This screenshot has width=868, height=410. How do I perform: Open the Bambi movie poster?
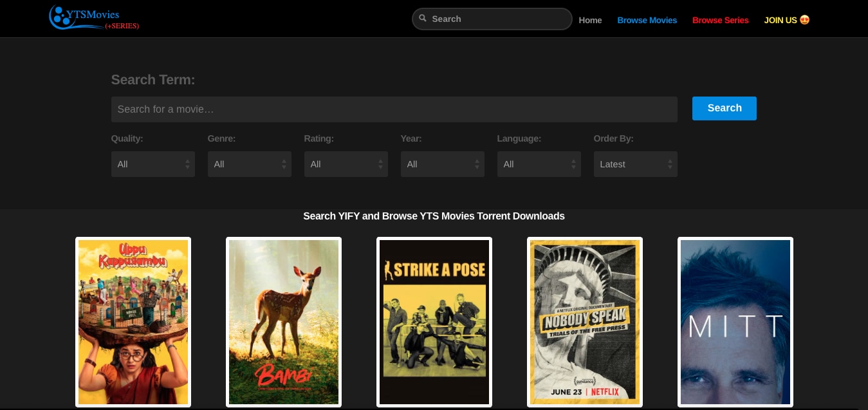(x=284, y=322)
